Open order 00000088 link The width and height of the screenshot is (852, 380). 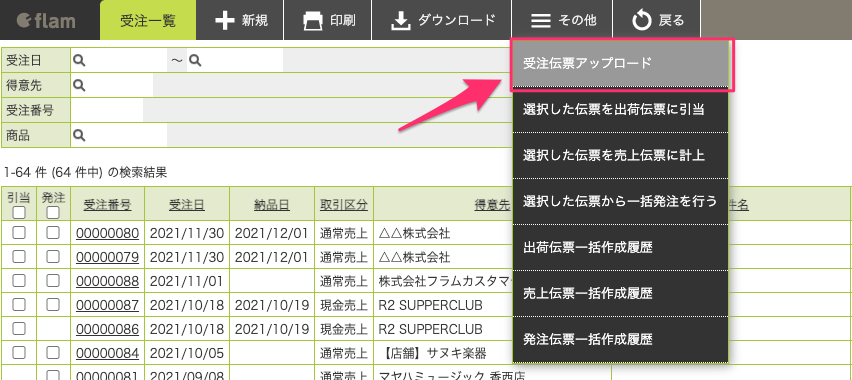tap(107, 281)
